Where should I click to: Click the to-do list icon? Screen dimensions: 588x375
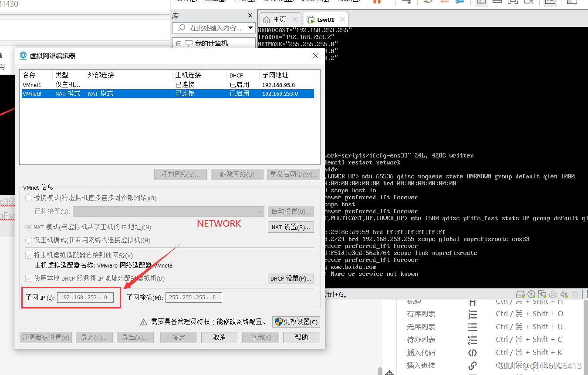point(473,340)
